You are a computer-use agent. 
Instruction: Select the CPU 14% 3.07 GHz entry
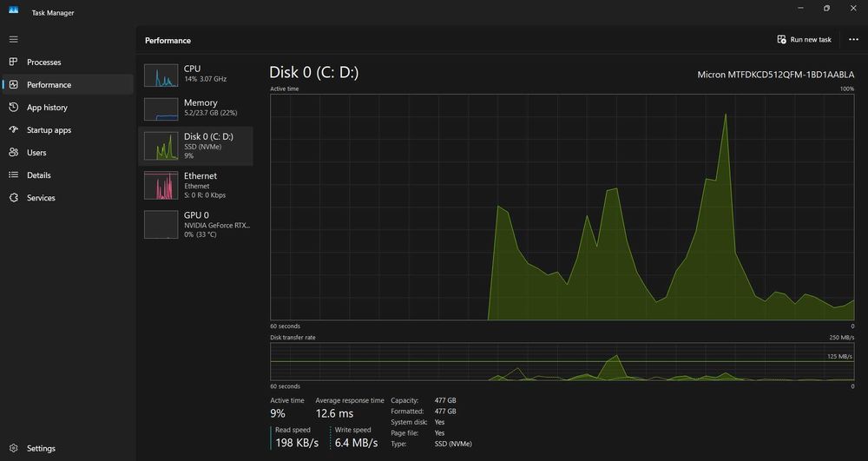[x=195, y=76]
